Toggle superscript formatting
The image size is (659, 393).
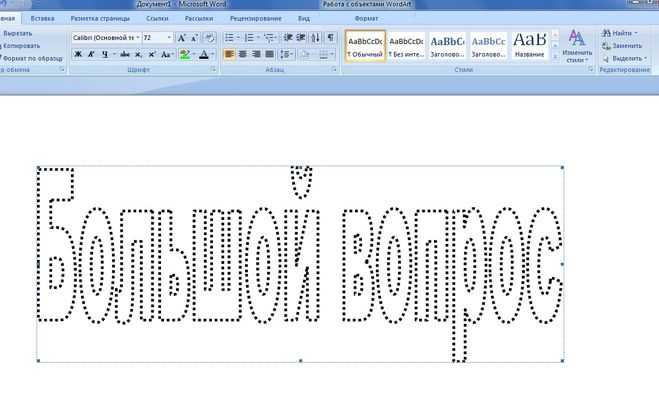[x=152, y=54]
